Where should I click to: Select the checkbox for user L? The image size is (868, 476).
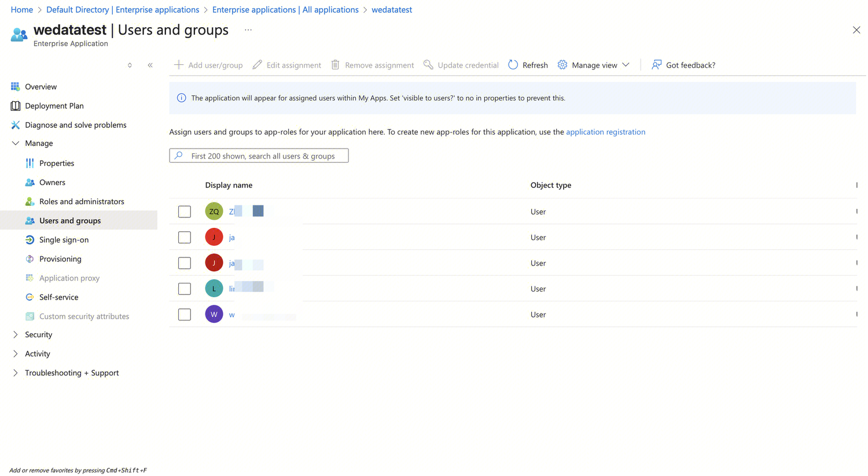click(x=185, y=289)
